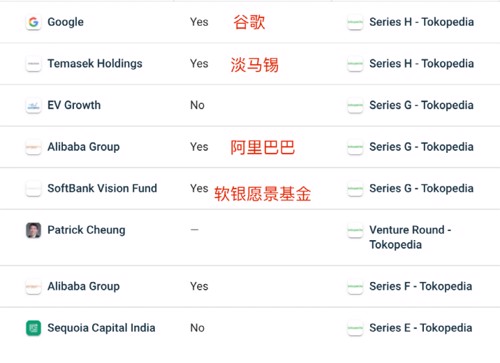Open Series E - Tokopedia funding round
The image size is (500, 363).
(x=421, y=328)
